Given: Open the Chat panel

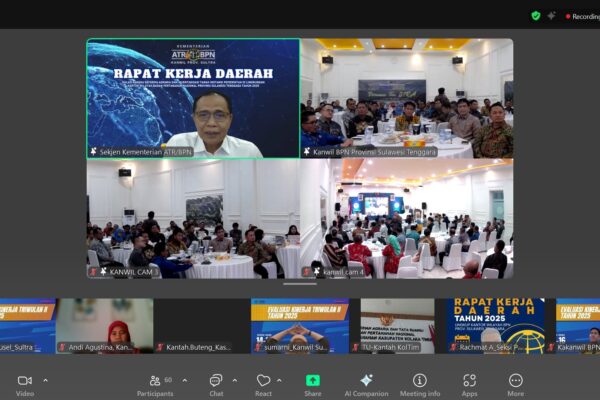Looking at the screenshot, I should tap(216, 385).
